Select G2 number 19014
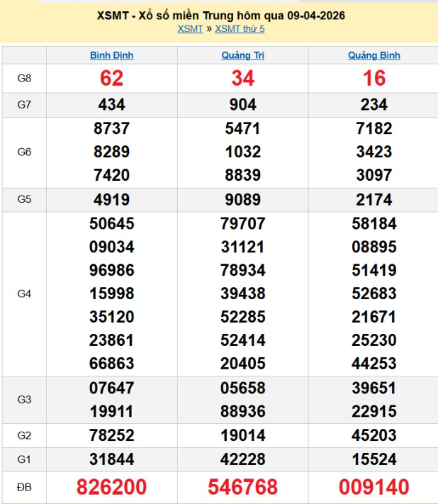Viewport: 438px width, 504px height. [242, 435]
